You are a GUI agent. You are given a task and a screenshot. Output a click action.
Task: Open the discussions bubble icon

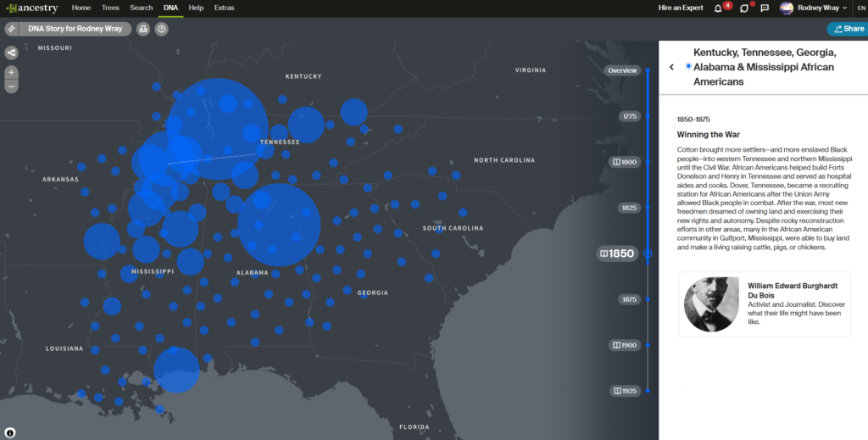pyautogui.click(x=743, y=8)
